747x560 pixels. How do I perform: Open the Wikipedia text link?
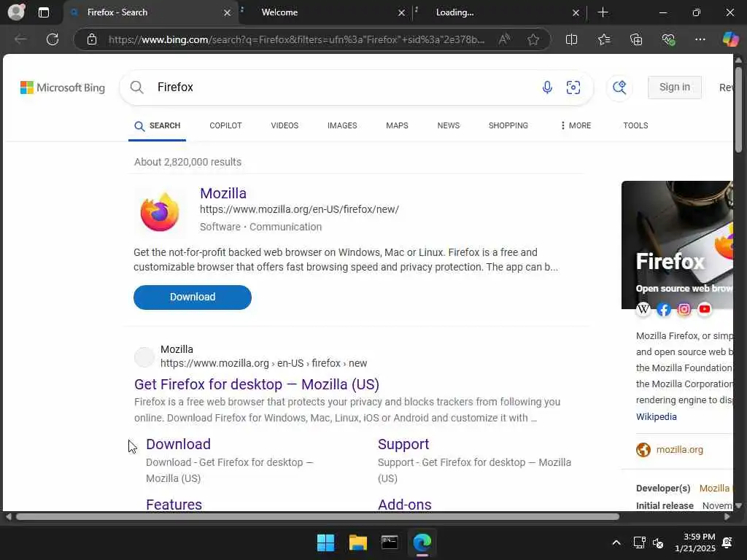[x=656, y=416]
